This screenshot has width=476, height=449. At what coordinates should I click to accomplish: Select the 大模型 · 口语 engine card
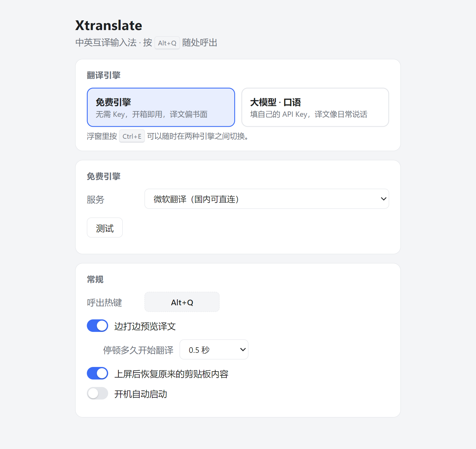(x=315, y=107)
